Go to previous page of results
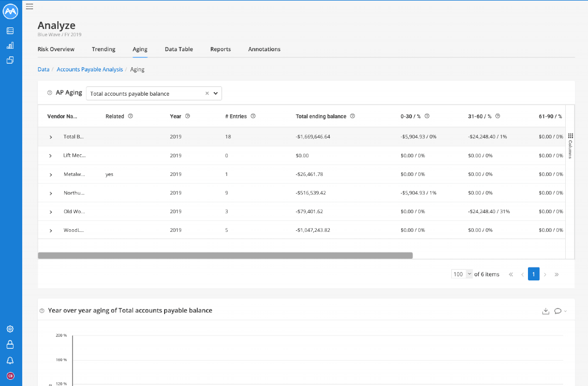This screenshot has width=588, height=386. point(522,274)
